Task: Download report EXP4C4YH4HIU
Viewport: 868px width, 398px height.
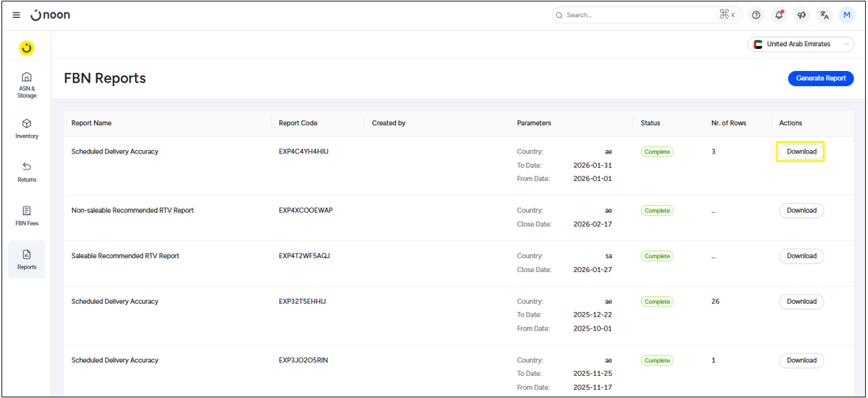Action: point(801,151)
